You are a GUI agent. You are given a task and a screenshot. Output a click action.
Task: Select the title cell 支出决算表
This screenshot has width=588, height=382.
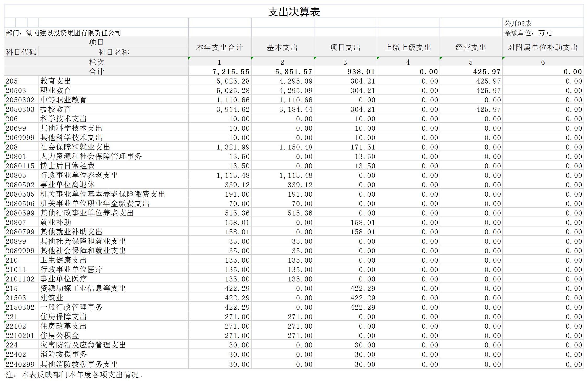pyautogui.click(x=294, y=11)
